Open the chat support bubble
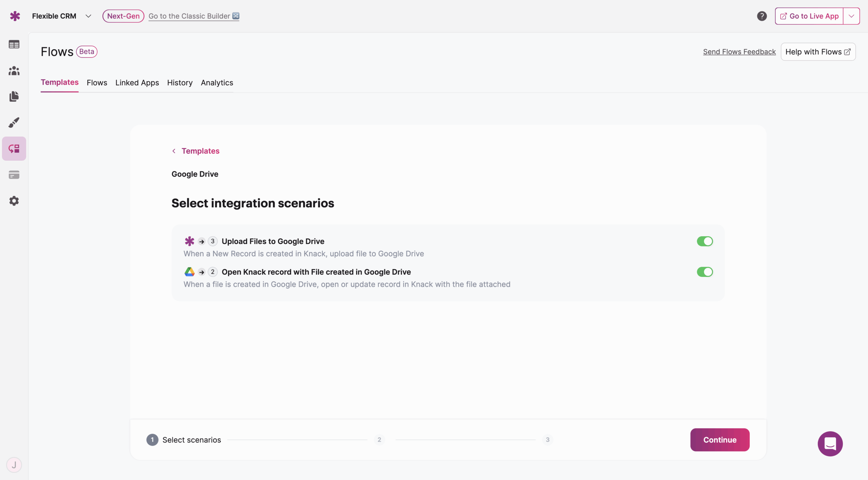 point(830,443)
